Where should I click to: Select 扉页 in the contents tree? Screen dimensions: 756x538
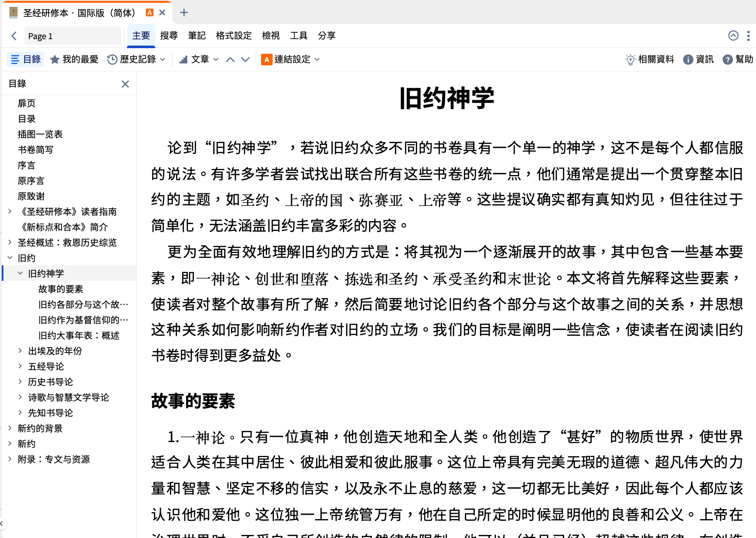click(x=27, y=103)
